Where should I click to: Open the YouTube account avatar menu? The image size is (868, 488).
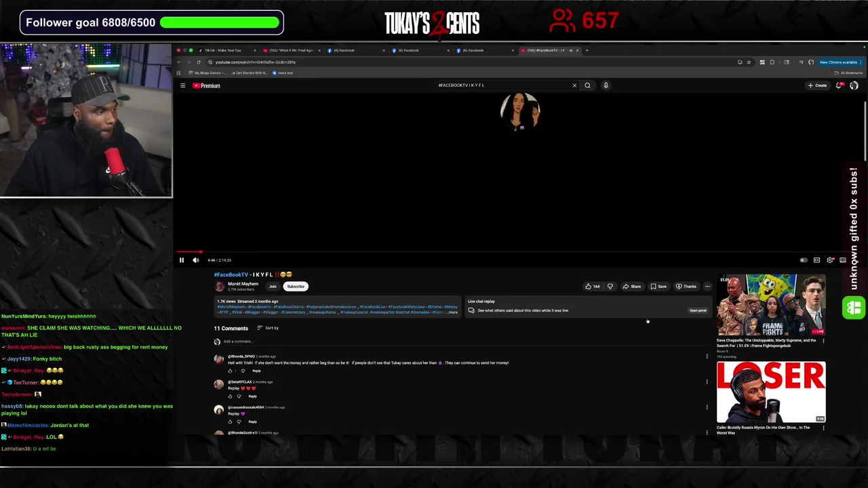[854, 85]
